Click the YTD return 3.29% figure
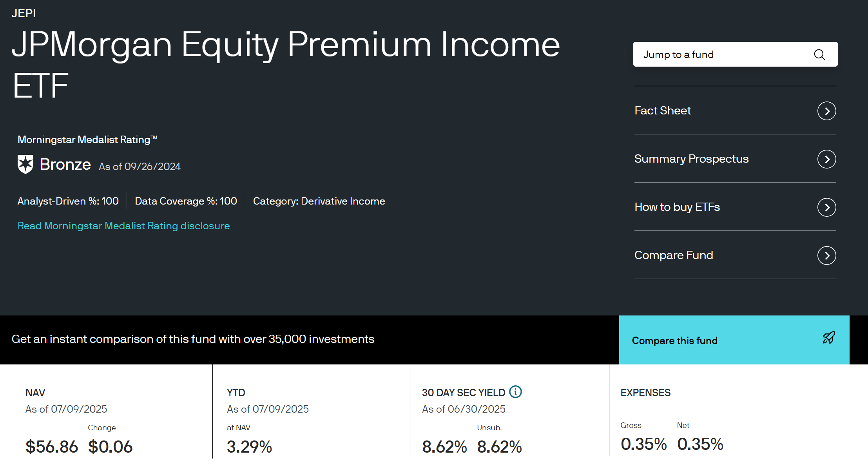 [x=249, y=447]
